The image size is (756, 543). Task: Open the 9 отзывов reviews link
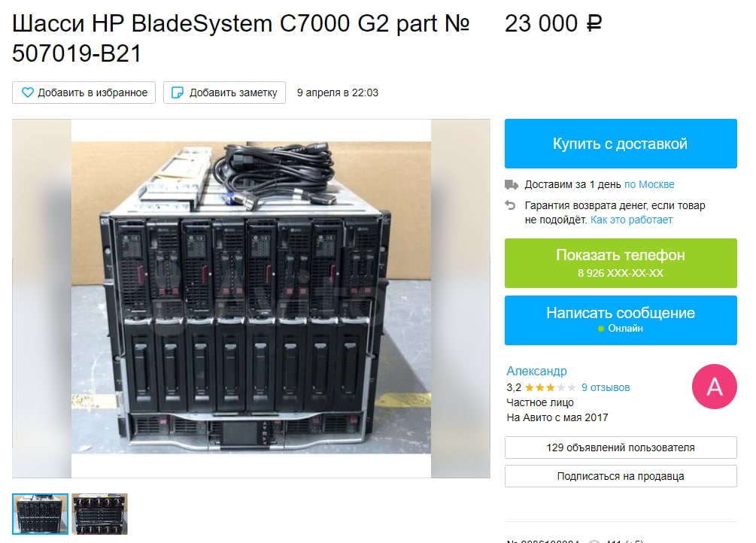[606, 387]
